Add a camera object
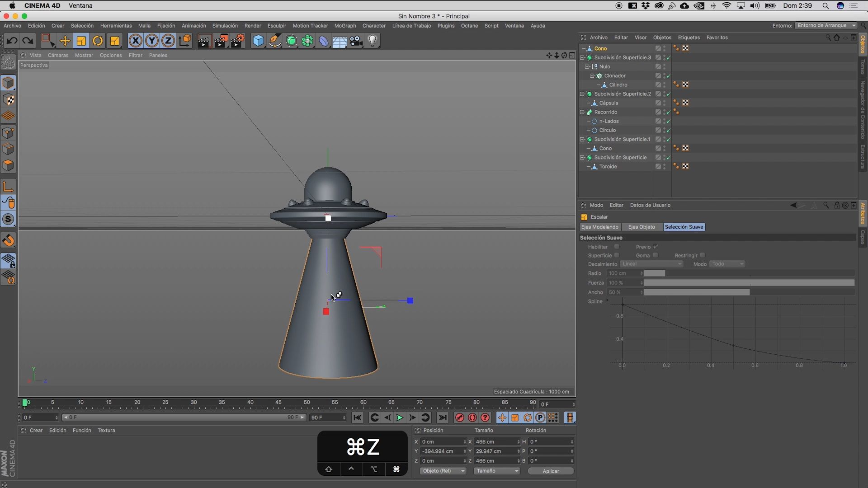Image resolution: width=868 pixels, height=488 pixels. click(356, 41)
